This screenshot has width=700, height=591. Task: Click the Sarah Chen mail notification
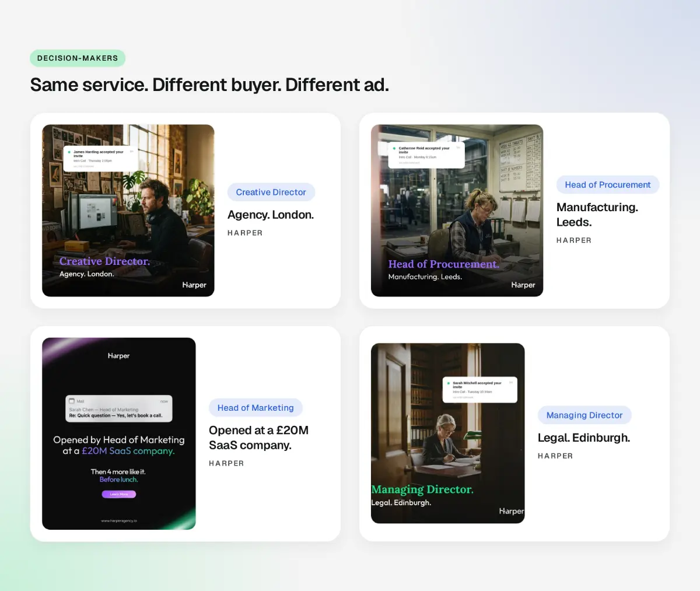(x=119, y=408)
